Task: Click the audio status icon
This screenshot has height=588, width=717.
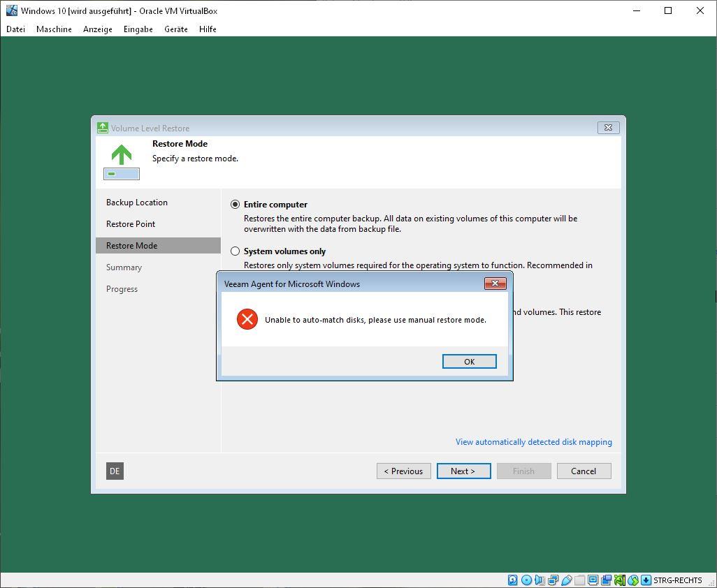Action: coord(540,580)
